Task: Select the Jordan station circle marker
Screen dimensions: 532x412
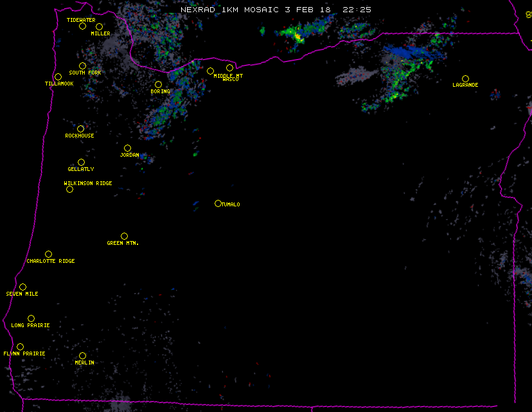Action: pyautogui.click(x=127, y=148)
